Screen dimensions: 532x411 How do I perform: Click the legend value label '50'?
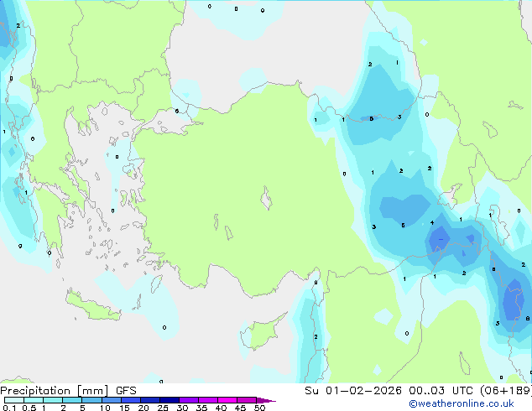pyautogui.click(x=259, y=408)
